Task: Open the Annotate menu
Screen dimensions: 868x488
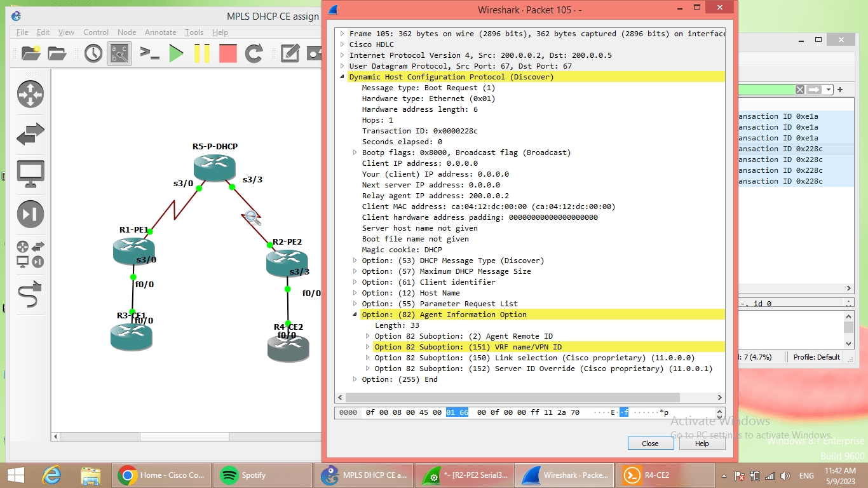Action: [160, 32]
